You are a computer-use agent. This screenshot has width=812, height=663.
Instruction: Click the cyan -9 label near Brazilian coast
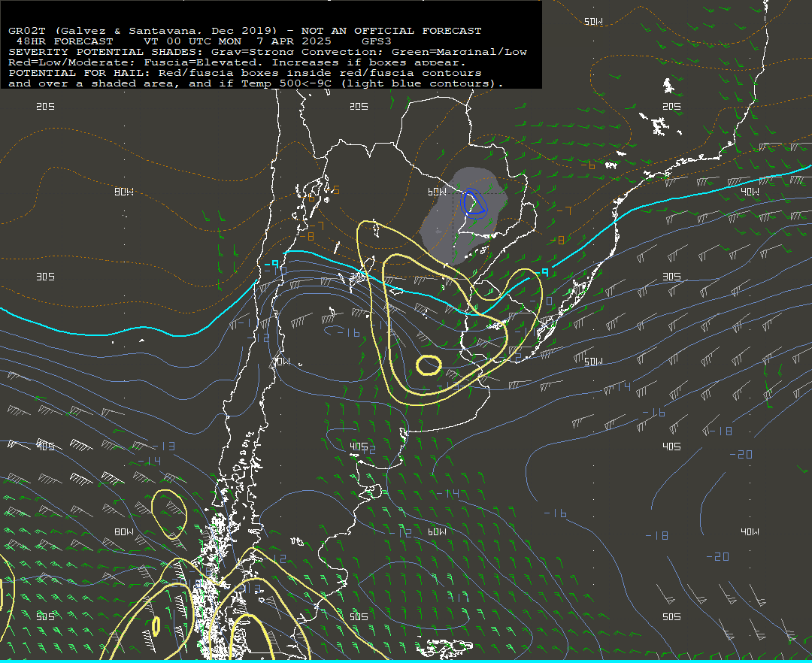click(541, 272)
